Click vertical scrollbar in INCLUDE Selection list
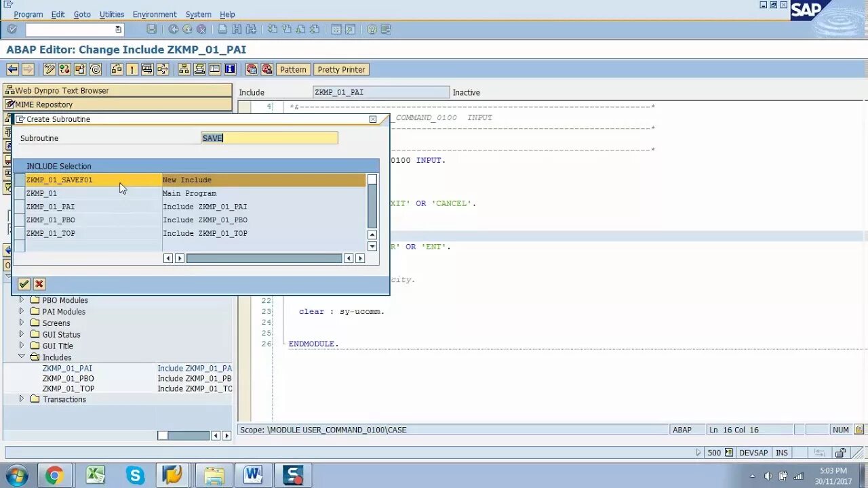Screen dimensions: 868x488 click(372, 206)
